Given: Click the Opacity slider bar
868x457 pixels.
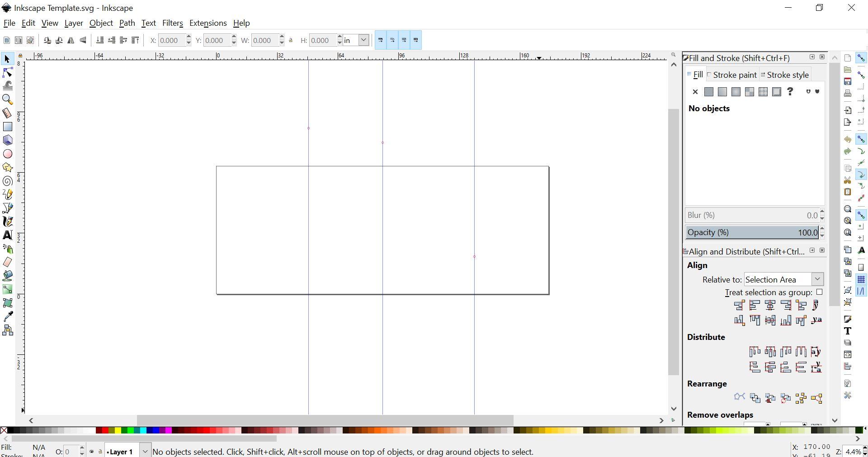Looking at the screenshot, I should coord(752,232).
